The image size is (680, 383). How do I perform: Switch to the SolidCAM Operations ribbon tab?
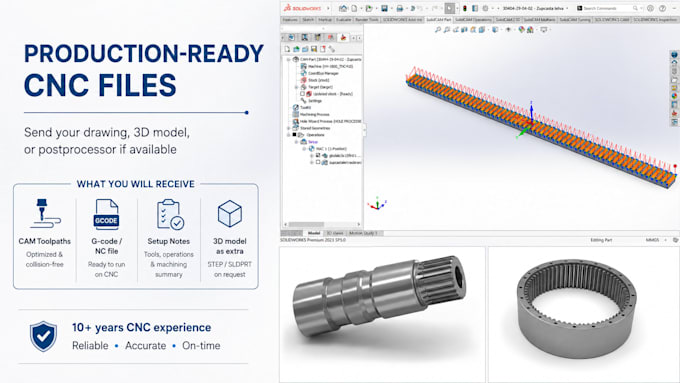tap(473, 20)
